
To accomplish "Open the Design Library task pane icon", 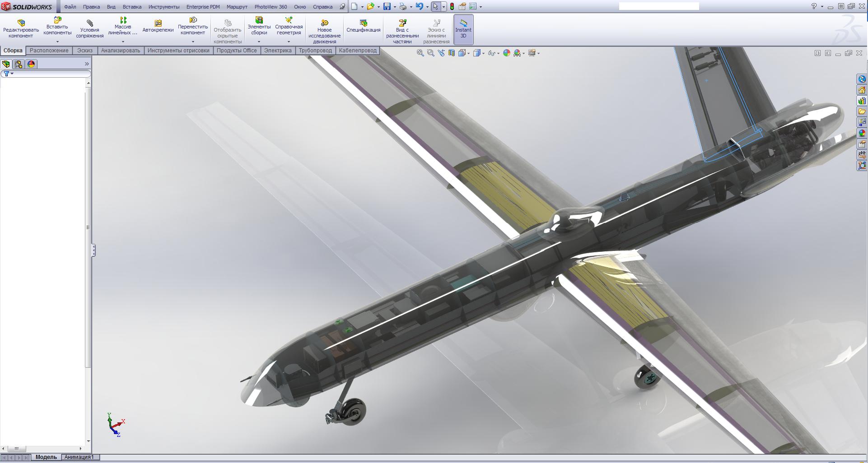I will coord(862,101).
